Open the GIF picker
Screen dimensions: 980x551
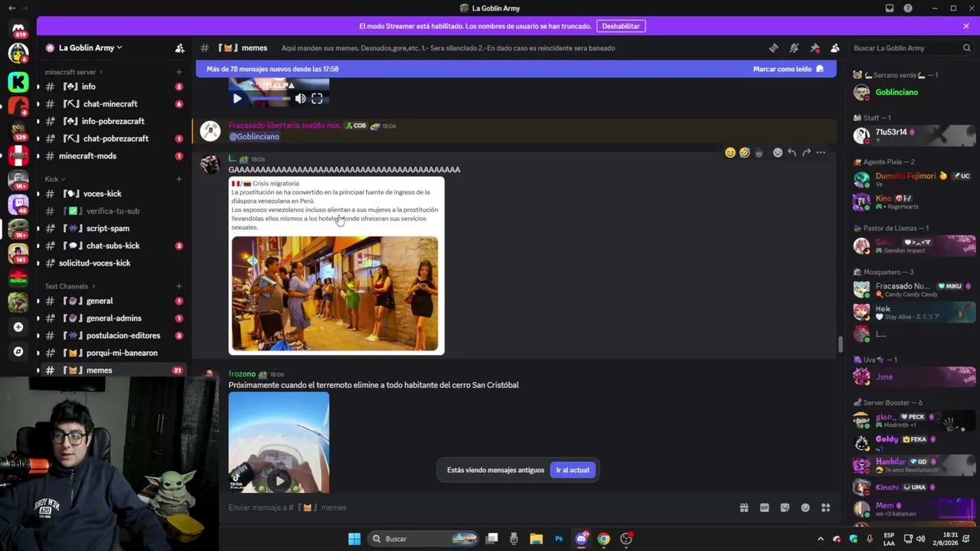[764, 507]
